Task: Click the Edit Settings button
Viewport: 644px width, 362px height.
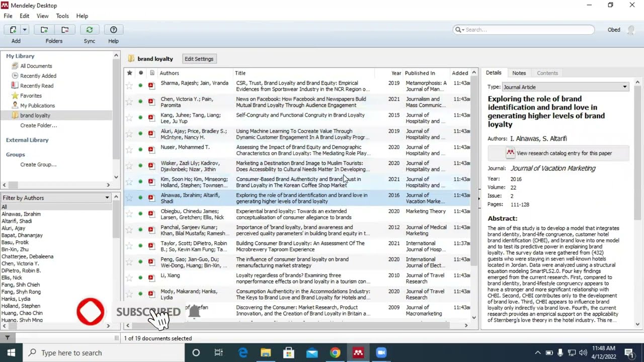Action: point(199,59)
